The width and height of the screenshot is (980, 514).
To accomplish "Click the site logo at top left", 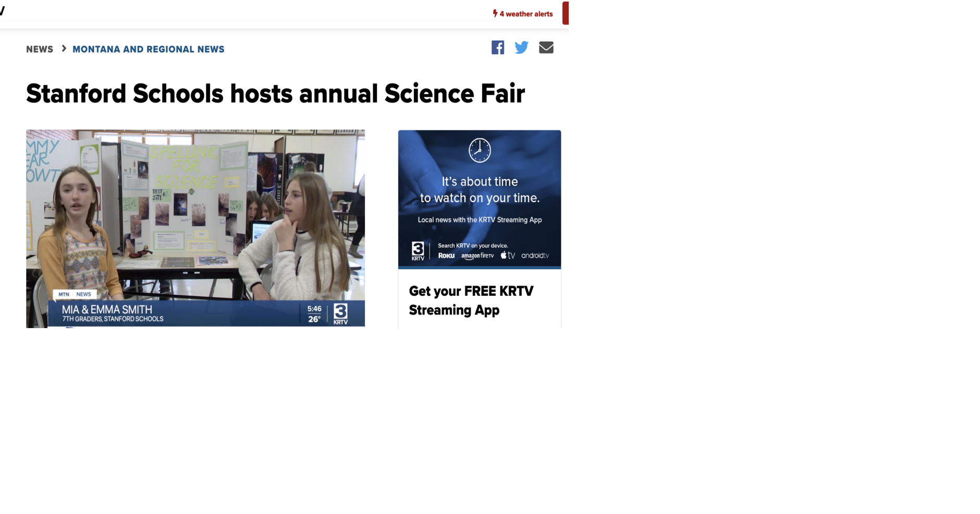I will (2, 10).
